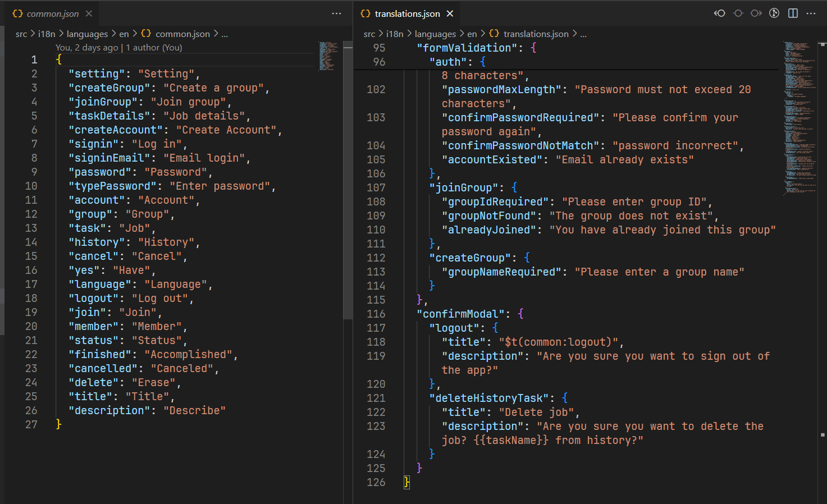Toggle file blame with circled git-branch icon

click(774, 13)
